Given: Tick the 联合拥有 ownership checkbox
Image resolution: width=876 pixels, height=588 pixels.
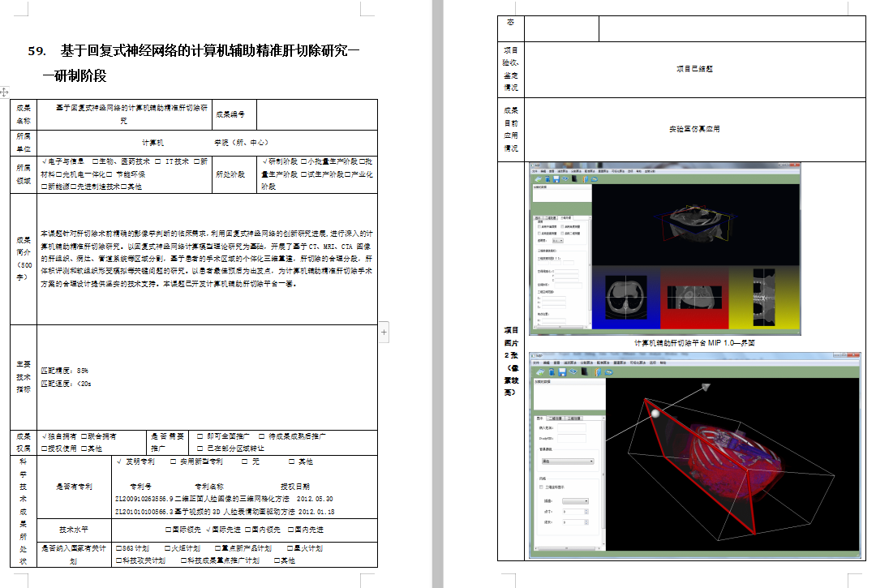Looking at the screenshot, I should [84, 436].
